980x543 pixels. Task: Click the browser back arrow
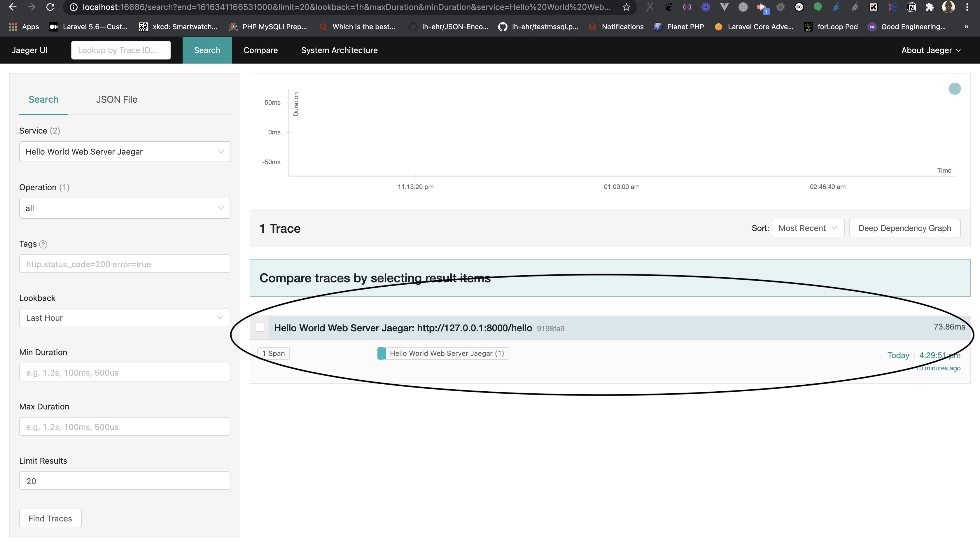click(13, 7)
